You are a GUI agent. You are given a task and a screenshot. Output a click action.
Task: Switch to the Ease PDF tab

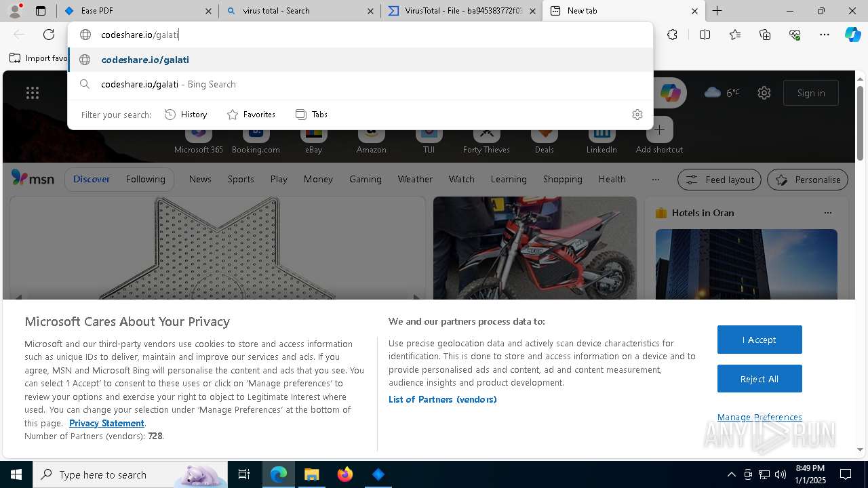pyautogui.click(x=138, y=11)
